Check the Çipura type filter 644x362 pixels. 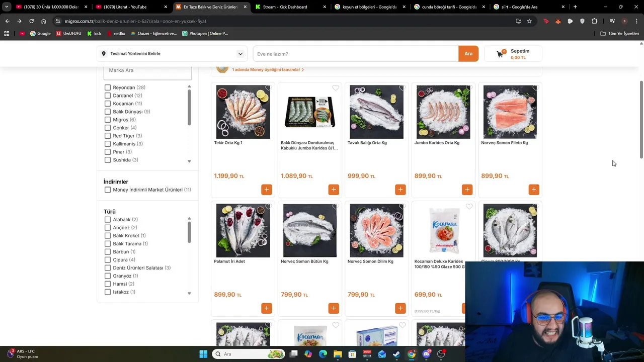[107, 260]
